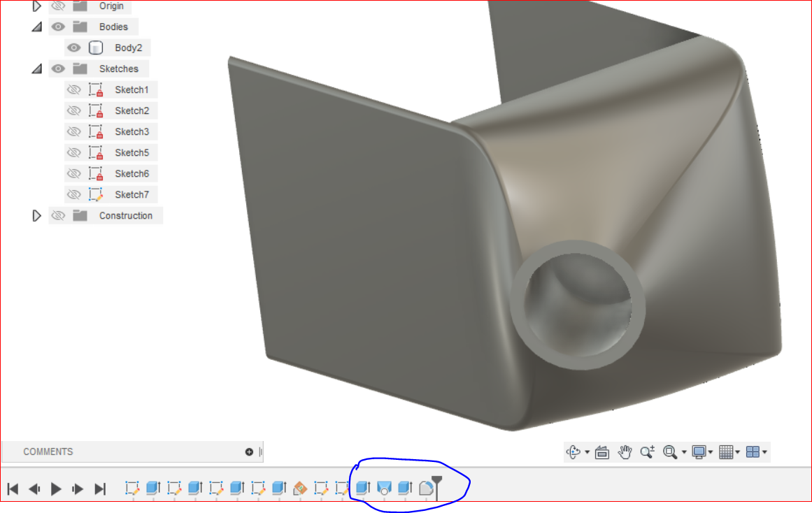Hide Body2 with its eye icon
The height and width of the screenshot is (513, 812).
pyautogui.click(x=74, y=48)
